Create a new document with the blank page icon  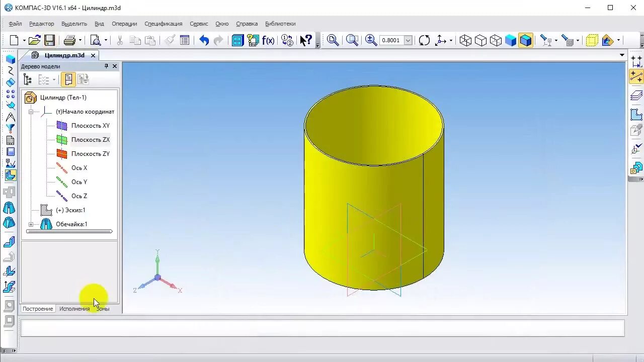[14, 41]
